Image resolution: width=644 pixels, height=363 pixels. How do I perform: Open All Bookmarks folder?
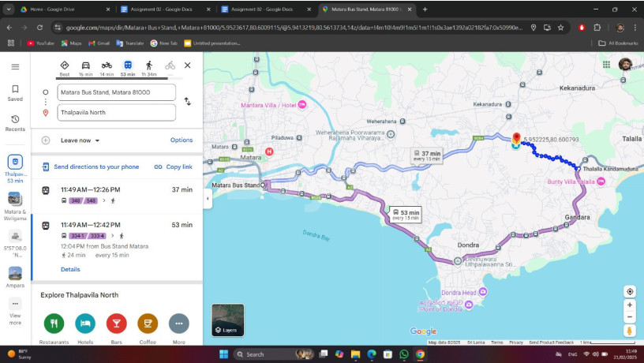pyautogui.click(x=618, y=43)
